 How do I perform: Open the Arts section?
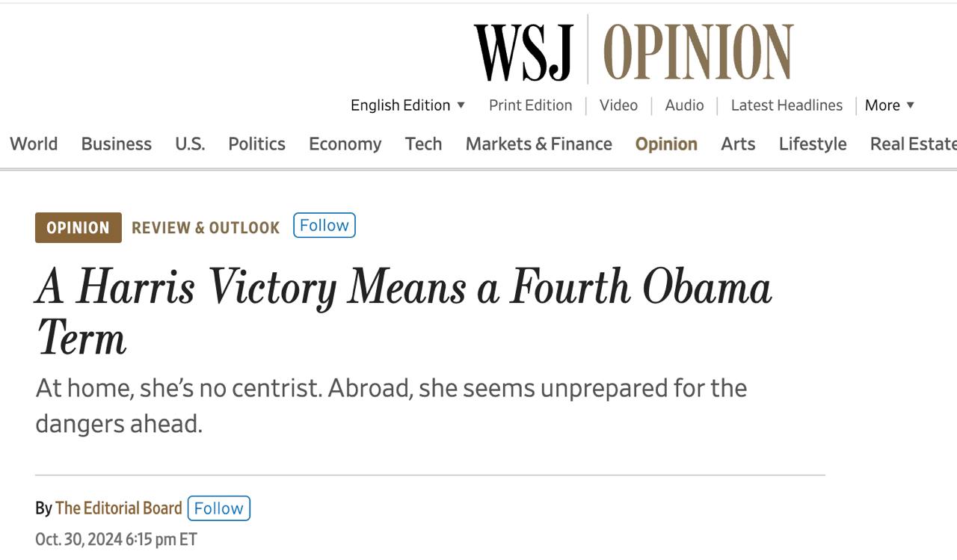[x=738, y=144]
